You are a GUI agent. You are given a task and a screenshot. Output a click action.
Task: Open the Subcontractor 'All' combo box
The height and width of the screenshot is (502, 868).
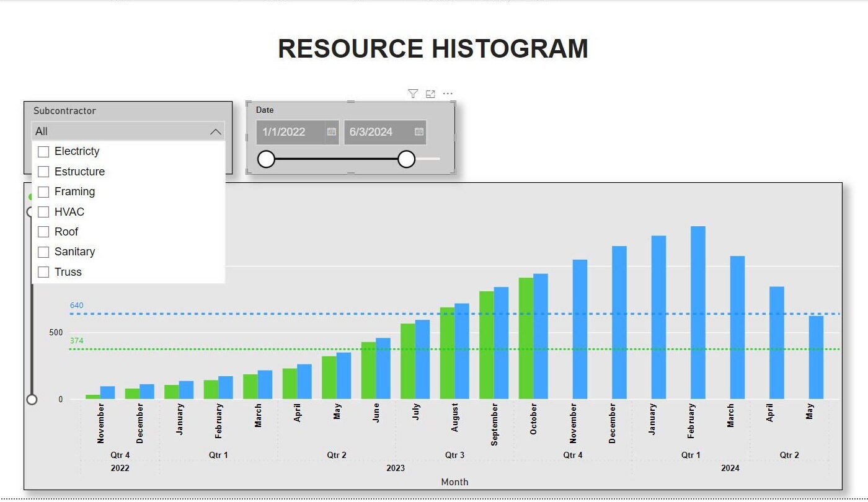pyautogui.click(x=124, y=131)
